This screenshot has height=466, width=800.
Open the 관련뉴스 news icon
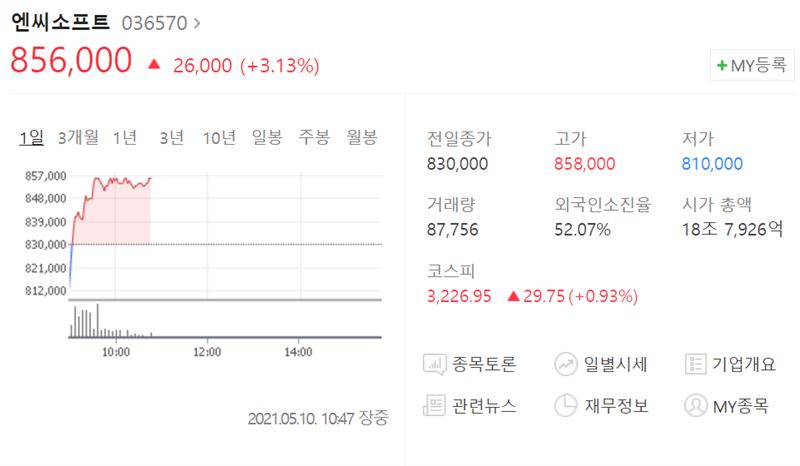click(x=434, y=406)
